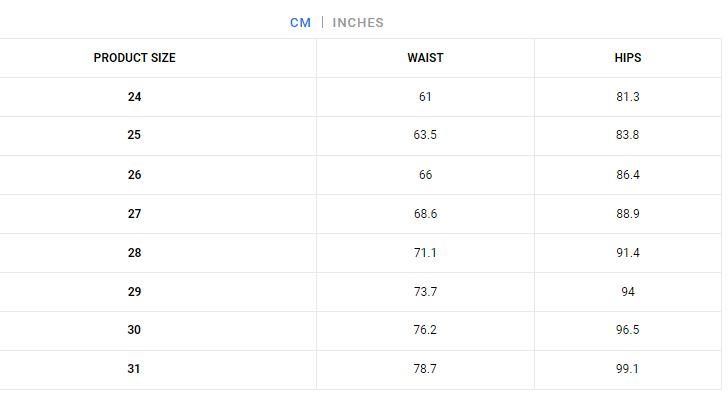Viewport: 728px width, 393px height.
Task: Select product size 31 row label
Action: coord(134,369)
